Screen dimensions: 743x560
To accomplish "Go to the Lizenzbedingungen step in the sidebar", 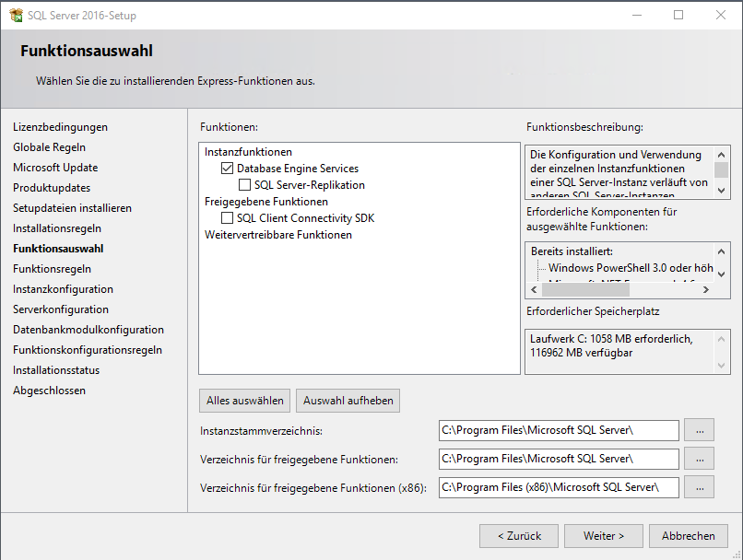I will click(x=60, y=127).
